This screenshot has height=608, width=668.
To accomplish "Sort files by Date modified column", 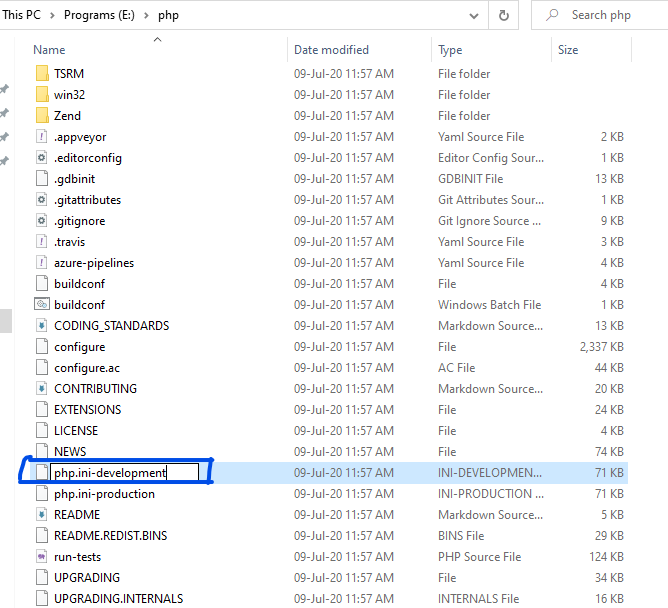I will [331, 50].
